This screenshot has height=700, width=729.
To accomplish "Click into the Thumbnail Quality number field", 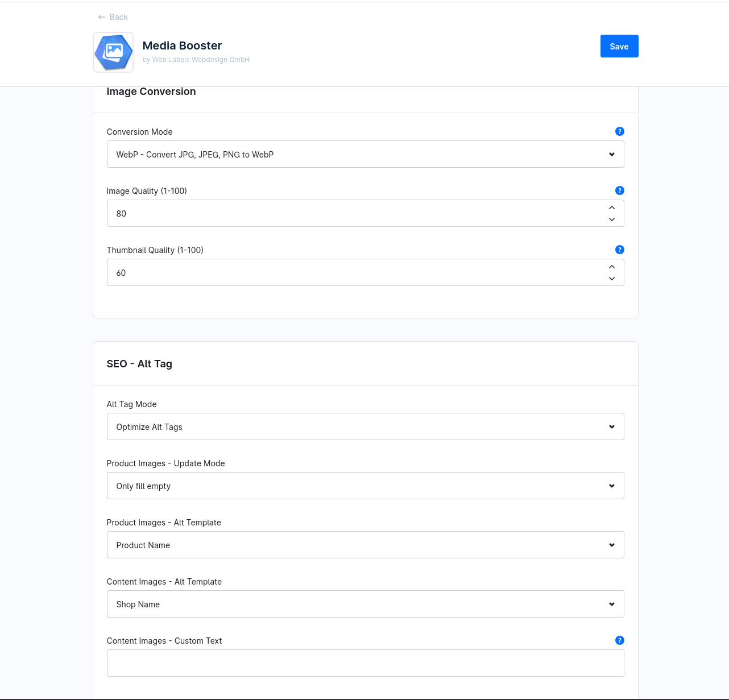I will 353,272.
